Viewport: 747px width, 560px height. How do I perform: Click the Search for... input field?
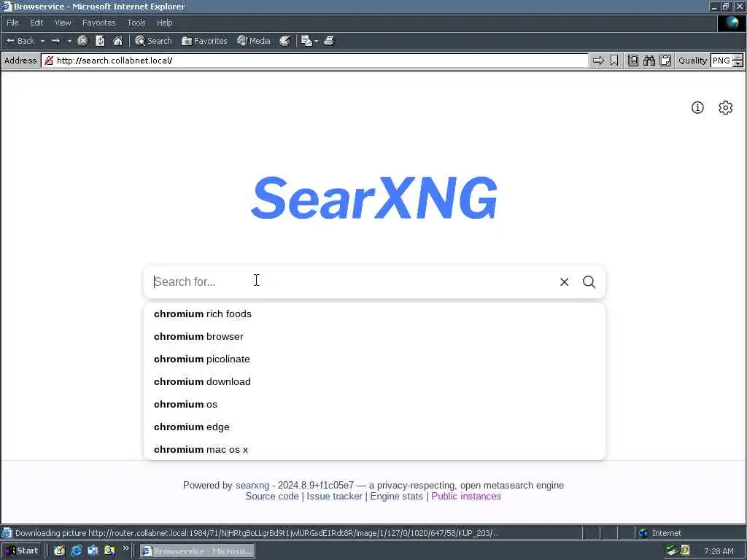tap(352, 282)
